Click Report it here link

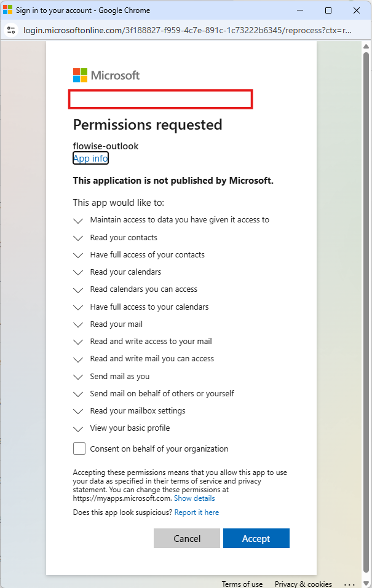coord(196,512)
